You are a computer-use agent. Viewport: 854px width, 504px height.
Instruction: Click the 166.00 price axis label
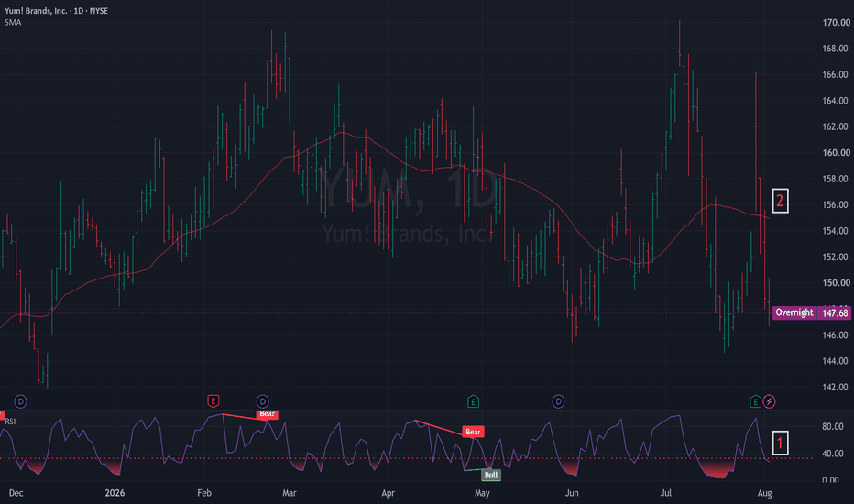(x=836, y=74)
